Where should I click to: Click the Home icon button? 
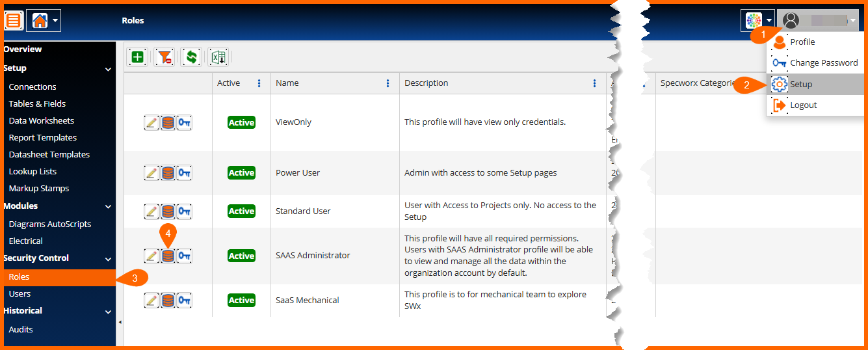pyautogui.click(x=40, y=20)
